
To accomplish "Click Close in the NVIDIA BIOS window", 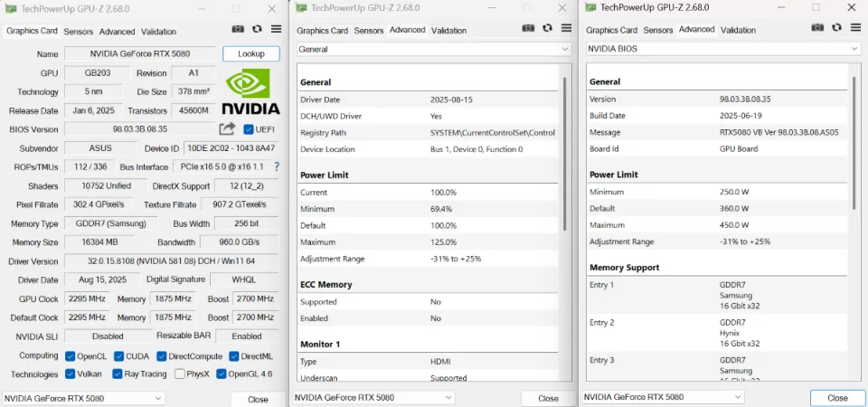I will pyautogui.click(x=837, y=398).
